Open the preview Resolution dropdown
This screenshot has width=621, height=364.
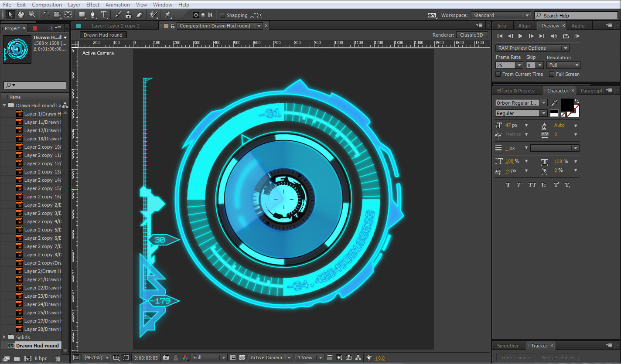click(563, 65)
